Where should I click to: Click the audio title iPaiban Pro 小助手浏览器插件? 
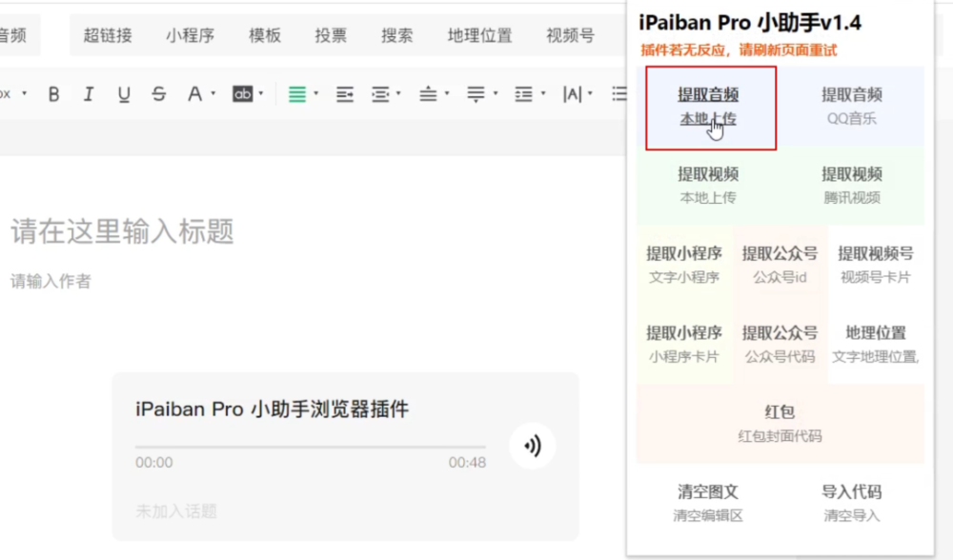point(273,410)
